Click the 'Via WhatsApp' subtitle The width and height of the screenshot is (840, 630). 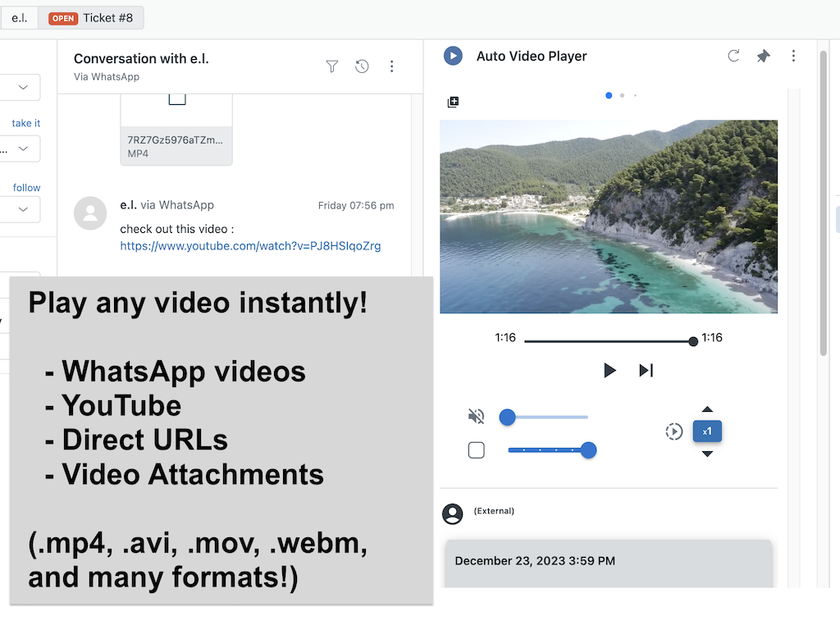point(107,76)
